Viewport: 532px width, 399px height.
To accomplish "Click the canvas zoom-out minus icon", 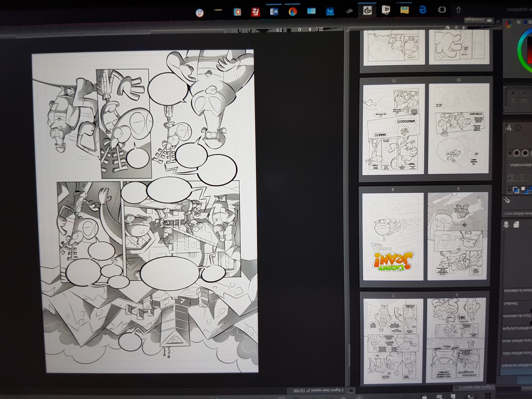I will click(310, 30).
